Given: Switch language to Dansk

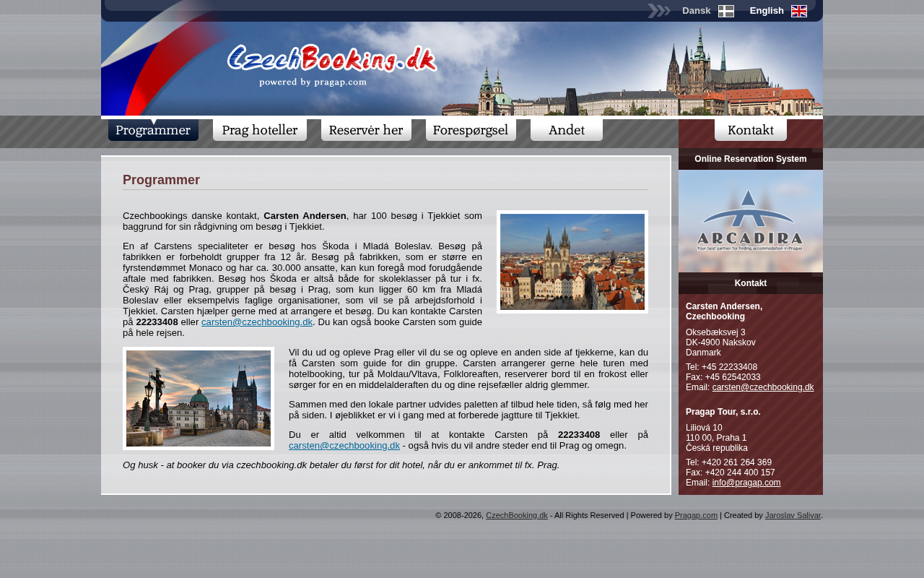Looking at the screenshot, I should pyautogui.click(x=697, y=11).
